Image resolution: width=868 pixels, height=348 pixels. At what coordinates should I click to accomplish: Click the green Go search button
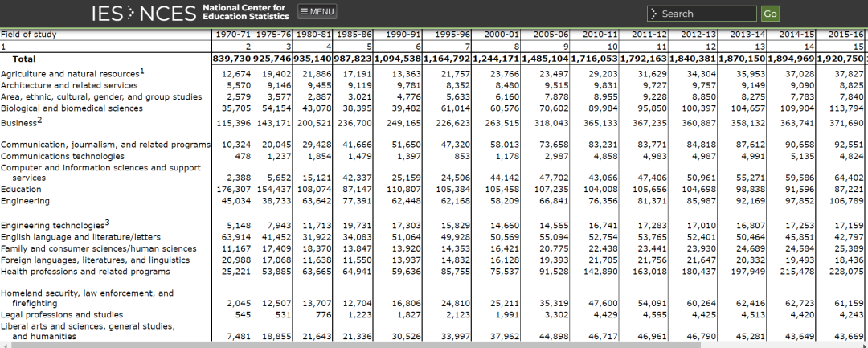pos(770,14)
